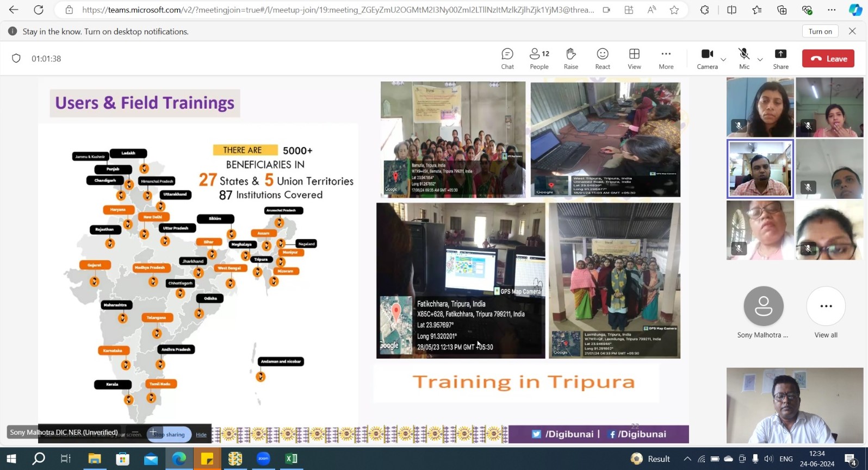Unmute the microphone with Mic button

744,59
